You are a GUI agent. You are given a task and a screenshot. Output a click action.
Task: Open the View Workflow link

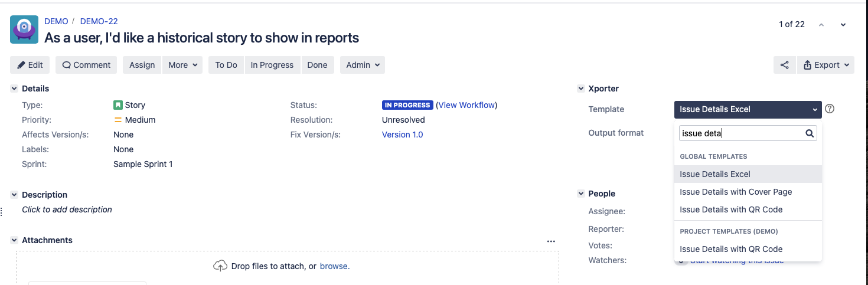point(466,105)
